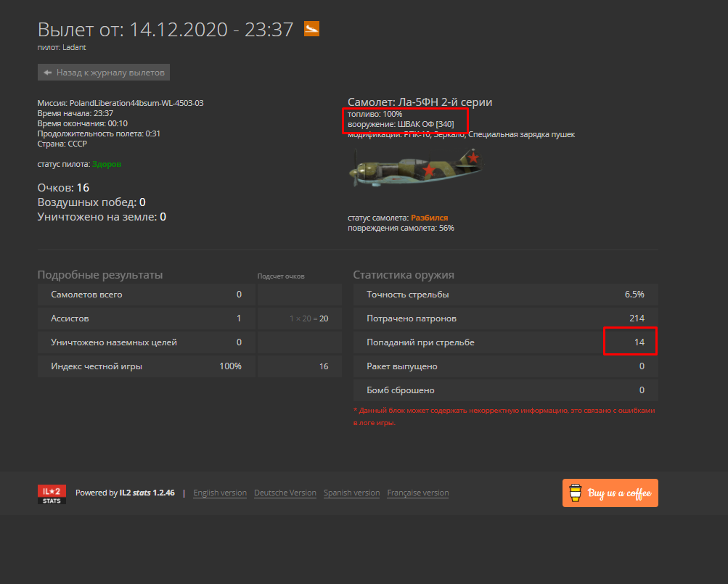The width and height of the screenshot is (728, 584).
Task: Click the 'Powered by IL2 stats 1.2.46' text
Action: click(x=125, y=493)
